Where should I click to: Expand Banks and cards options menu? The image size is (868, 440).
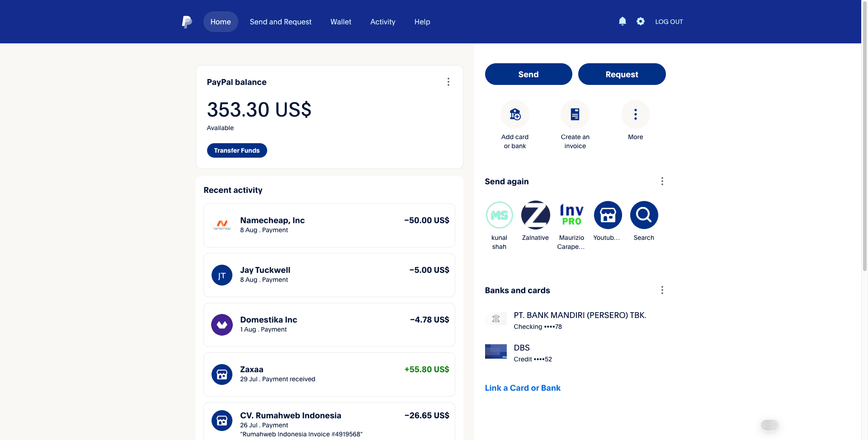(x=662, y=290)
